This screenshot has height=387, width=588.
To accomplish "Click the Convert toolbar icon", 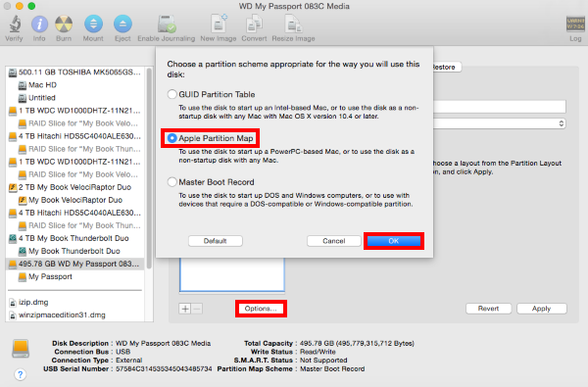I will coord(254,24).
